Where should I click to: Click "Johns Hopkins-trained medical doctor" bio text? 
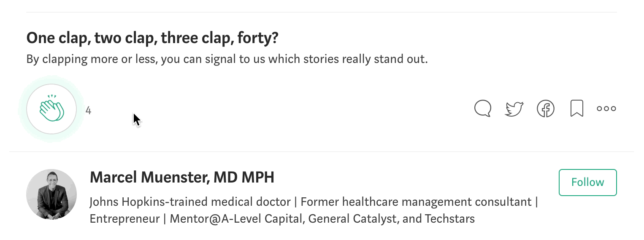tap(190, 202)
